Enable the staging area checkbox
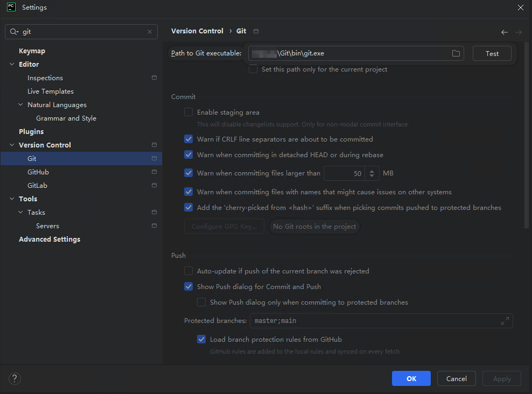Image resolution: width=532 pixels, height=394 pixels. pyautogui.click(x=188, y=112)
